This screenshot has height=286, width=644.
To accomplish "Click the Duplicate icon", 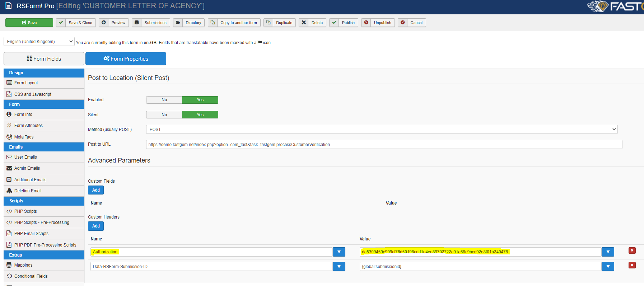I will tap(268, 23).
